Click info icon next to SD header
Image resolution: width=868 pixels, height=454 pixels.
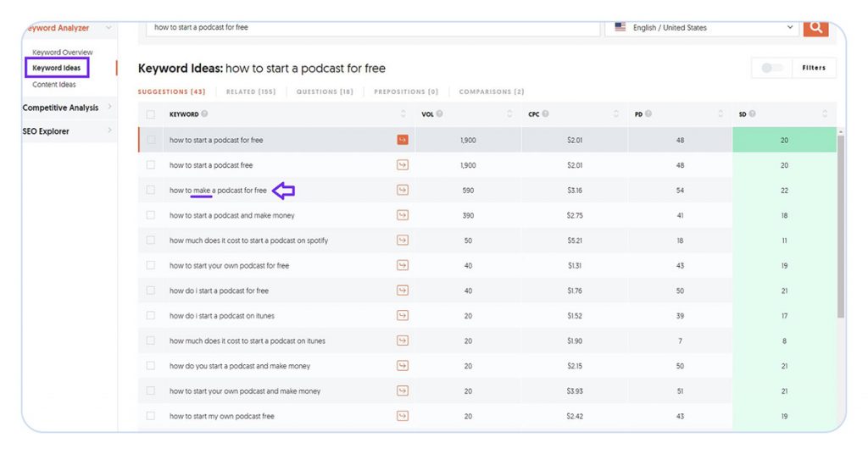752,114
